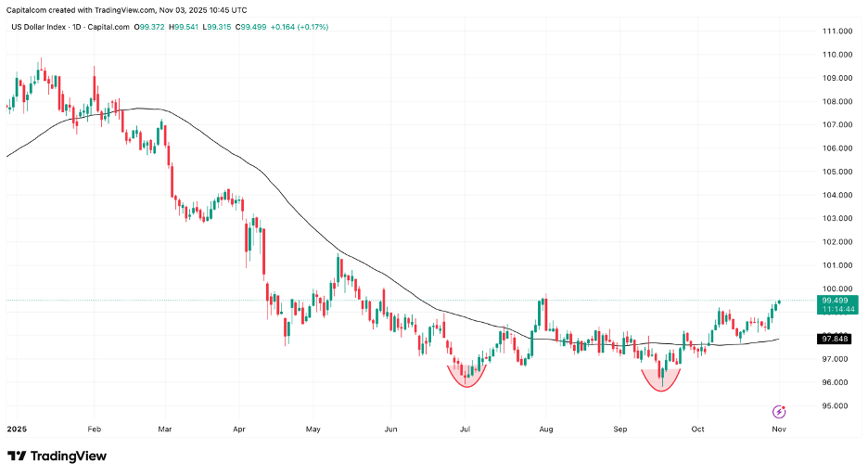Click the 2025 label on the time axis
Image resolution: width=868 pixels, height=475 pixels.
pyautogui.click(x=17, y=430)
